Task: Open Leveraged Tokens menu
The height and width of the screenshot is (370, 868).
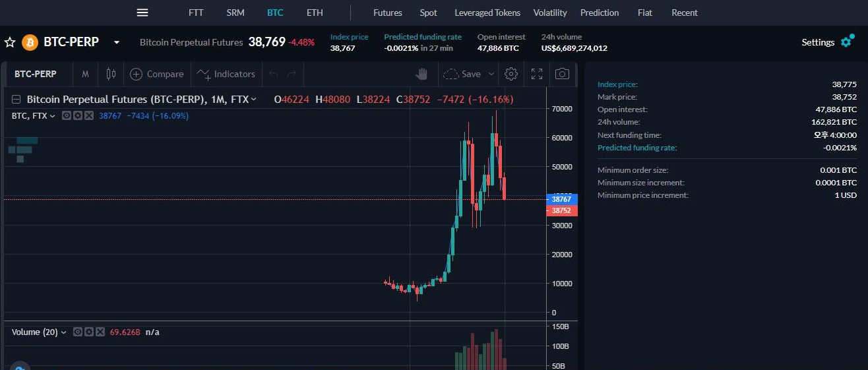Action: tap(487, 13)
